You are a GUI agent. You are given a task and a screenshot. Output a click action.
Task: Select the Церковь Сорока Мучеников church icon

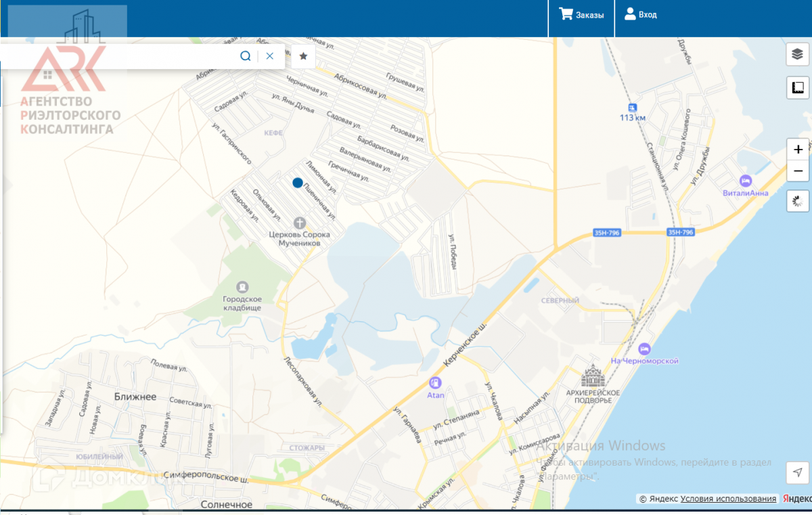tap(299, 223)
